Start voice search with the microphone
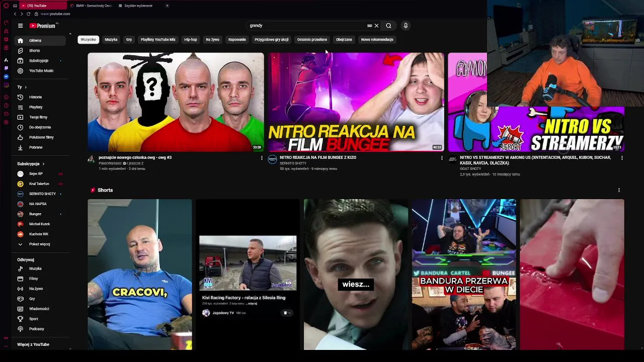The width and height of the screenshot is (644, 362). coord(406,26)
